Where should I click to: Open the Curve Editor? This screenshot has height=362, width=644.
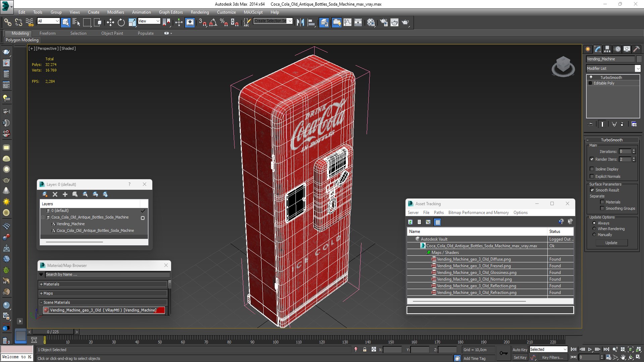347,22
